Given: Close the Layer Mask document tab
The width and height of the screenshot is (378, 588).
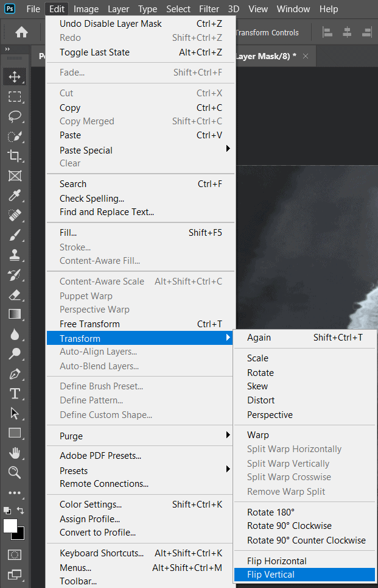Looking at the screenshot, I should coord(306,56).
